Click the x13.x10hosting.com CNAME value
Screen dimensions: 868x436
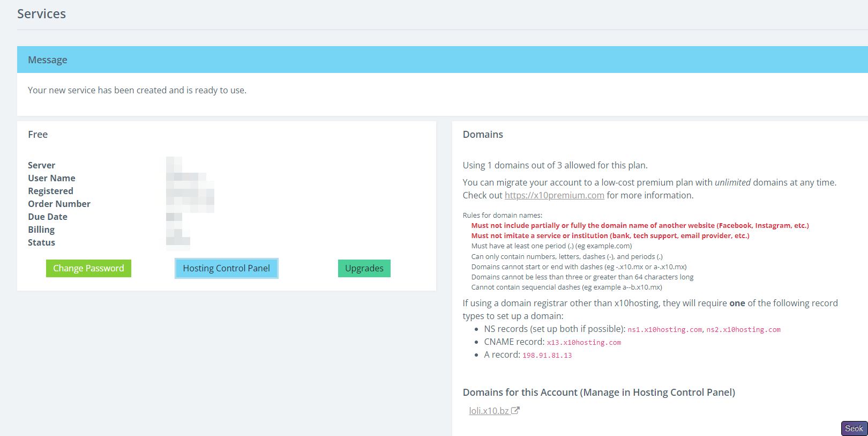coord(583,343)
